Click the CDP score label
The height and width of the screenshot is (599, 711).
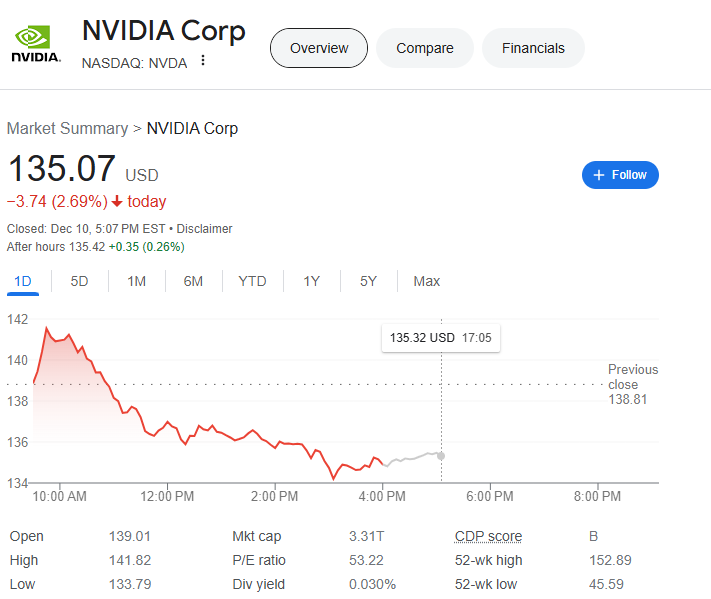click(488, 536)
